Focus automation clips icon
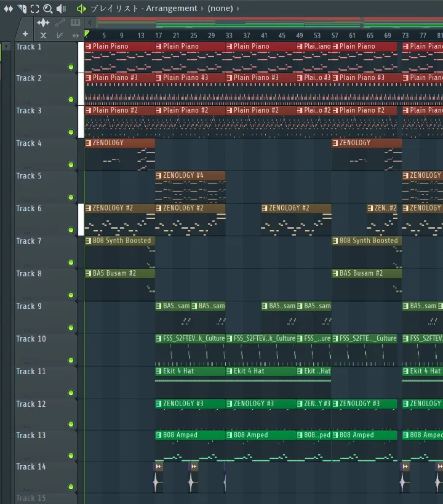 (x=60, y=23)
